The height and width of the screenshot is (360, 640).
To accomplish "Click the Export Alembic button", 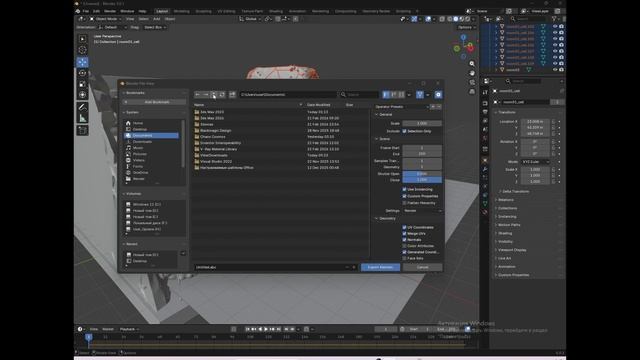I will (x=380, y=267).
